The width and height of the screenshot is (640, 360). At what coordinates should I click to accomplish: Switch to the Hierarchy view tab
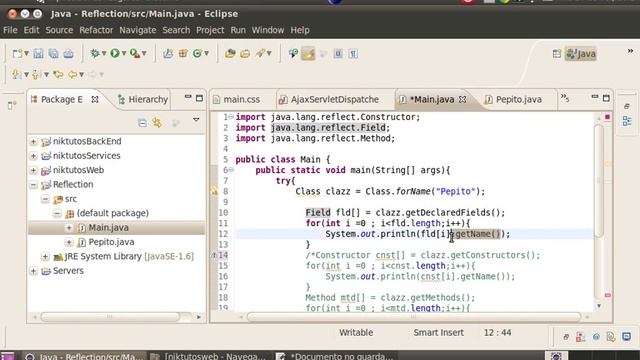pos(143,100)
